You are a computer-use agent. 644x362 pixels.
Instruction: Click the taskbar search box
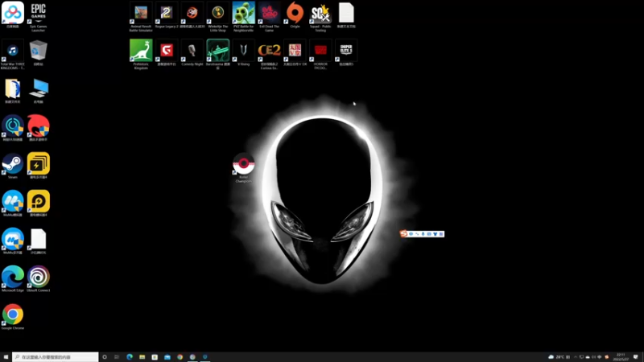(56, 357)
